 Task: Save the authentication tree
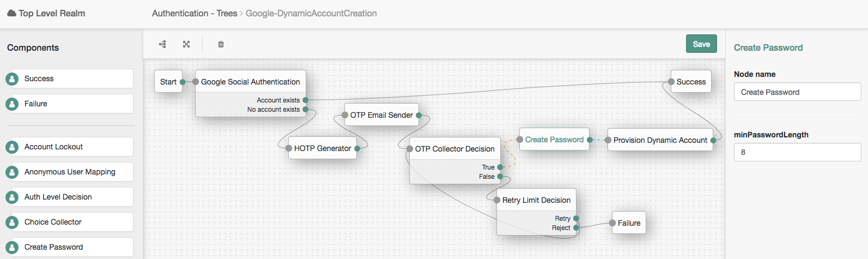(701, 44)
